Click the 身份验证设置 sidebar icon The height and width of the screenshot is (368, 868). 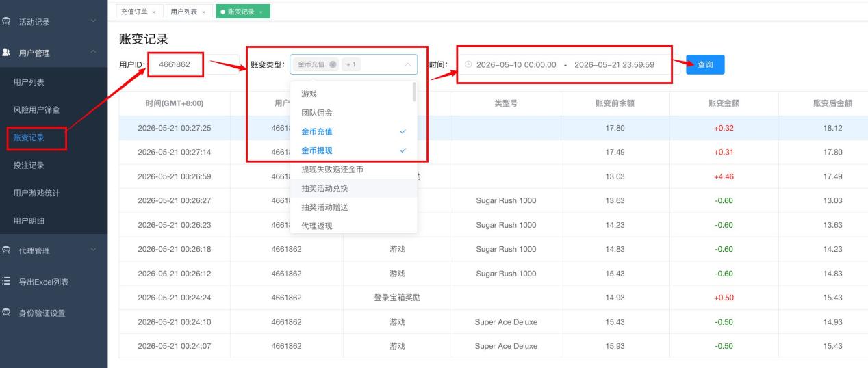6,313
